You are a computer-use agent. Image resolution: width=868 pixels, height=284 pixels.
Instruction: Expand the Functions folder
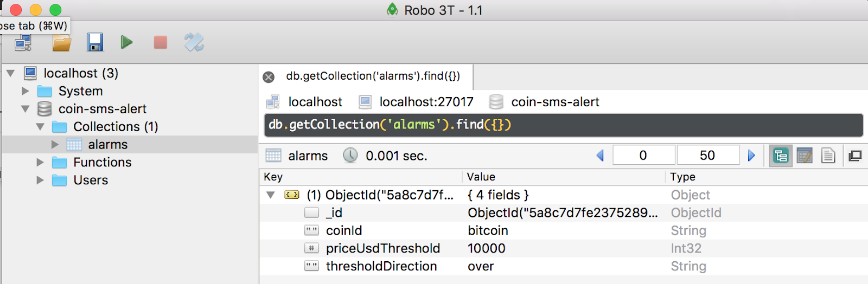pyautogui.click(x=40, y=162)
